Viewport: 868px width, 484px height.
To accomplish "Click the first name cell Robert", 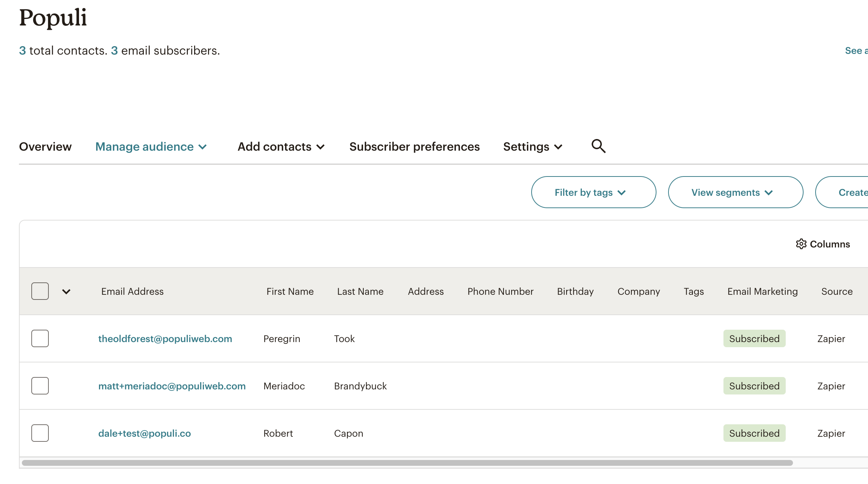I will (278, 433).
